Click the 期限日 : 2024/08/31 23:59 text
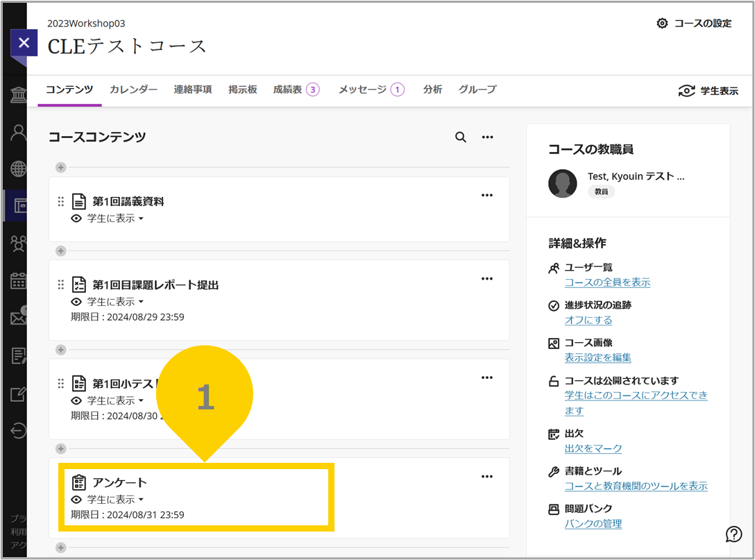755x560 pixels. [128, 515]
